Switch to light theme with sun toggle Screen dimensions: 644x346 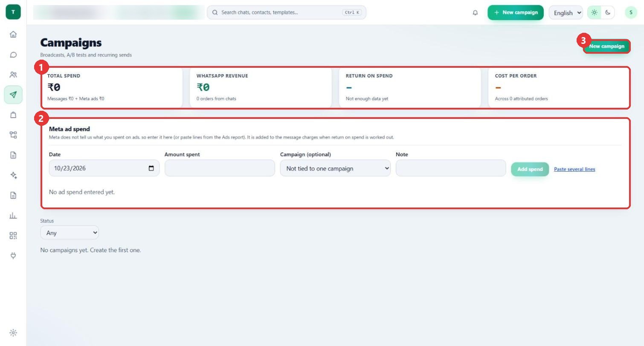(594, 12)
